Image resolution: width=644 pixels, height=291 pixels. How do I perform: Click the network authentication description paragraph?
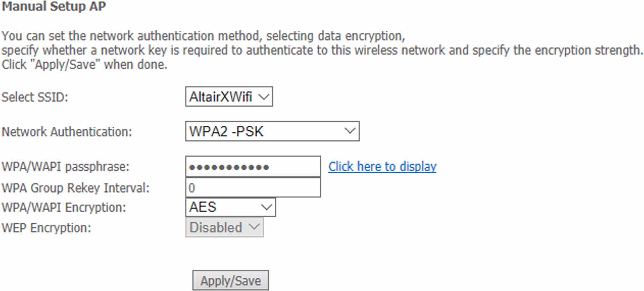[x=321, y=50]
